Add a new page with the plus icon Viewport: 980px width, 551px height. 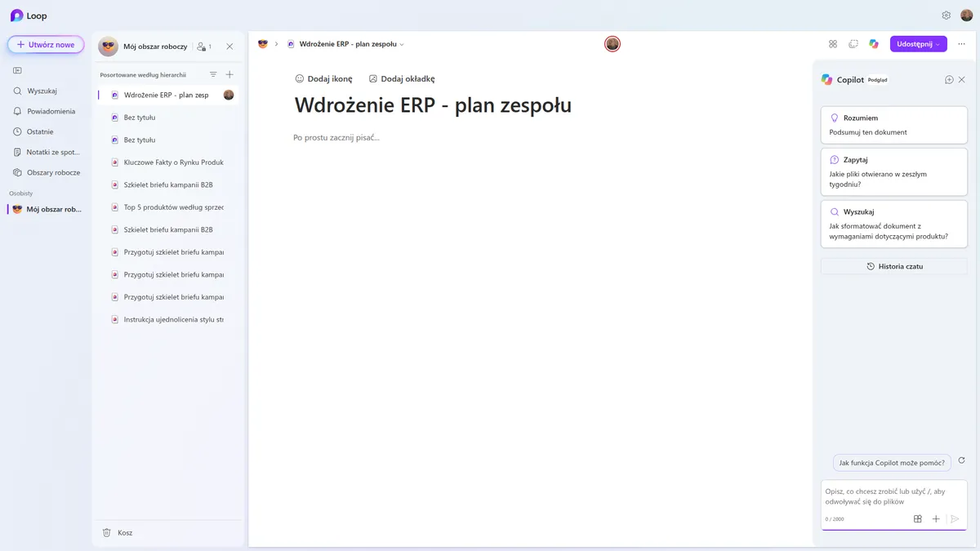pos(229,74)
